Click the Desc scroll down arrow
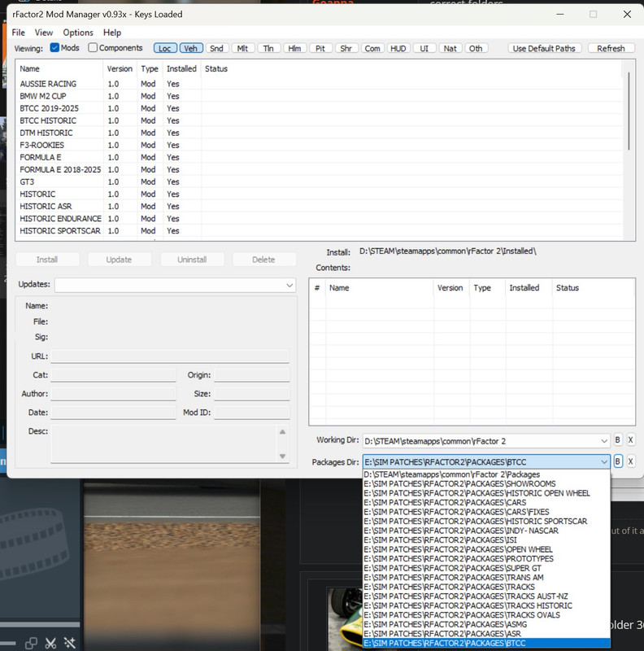This screenshot has width=644, height=651. coord(283,456)
